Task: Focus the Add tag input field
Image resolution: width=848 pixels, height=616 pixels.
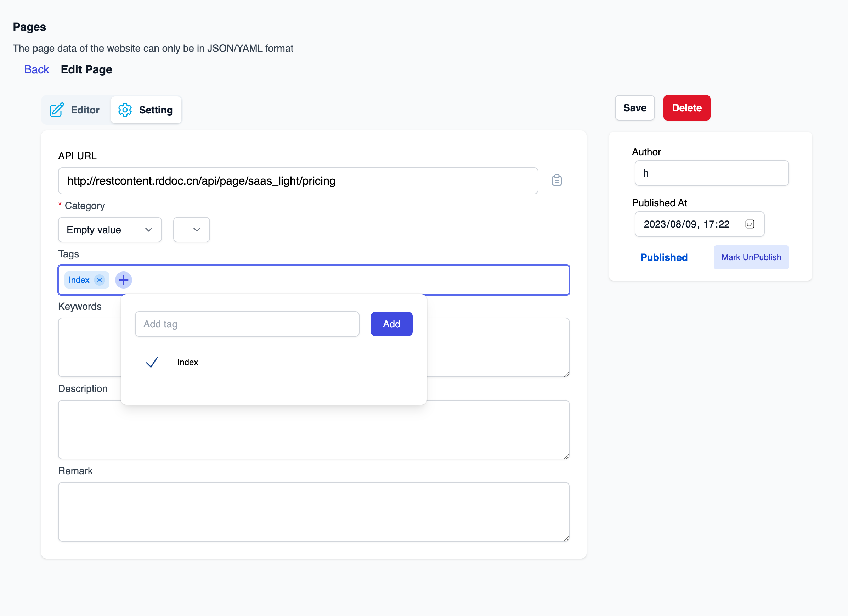Action: [247, 324]
